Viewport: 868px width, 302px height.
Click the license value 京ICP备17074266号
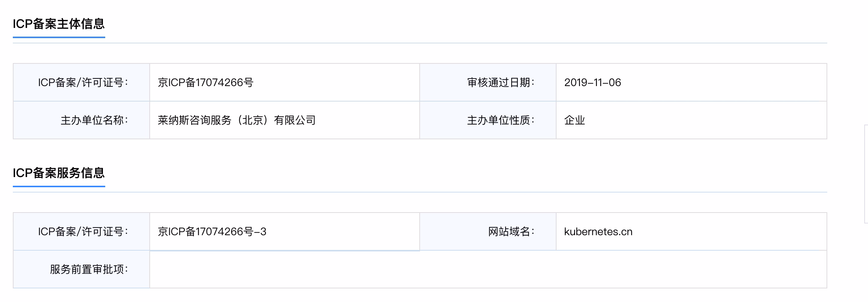pyautogui.click(x=205, y=82)
